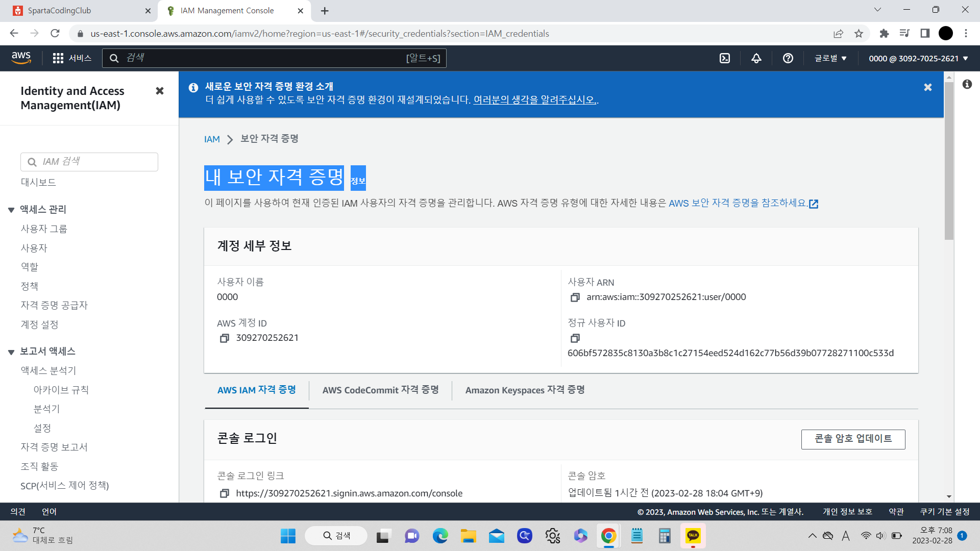
Task: Open the Chrome profile avatar
Action: pyautogui.click(x=946, y=34)
